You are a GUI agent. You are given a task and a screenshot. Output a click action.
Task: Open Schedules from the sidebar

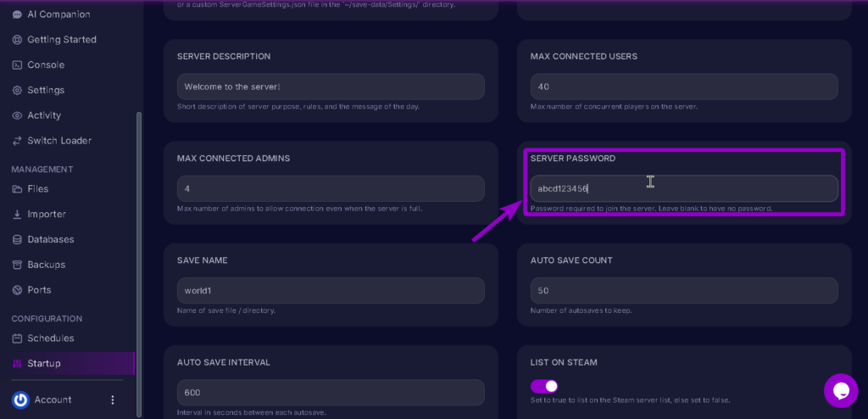click(x=50, y=338)
